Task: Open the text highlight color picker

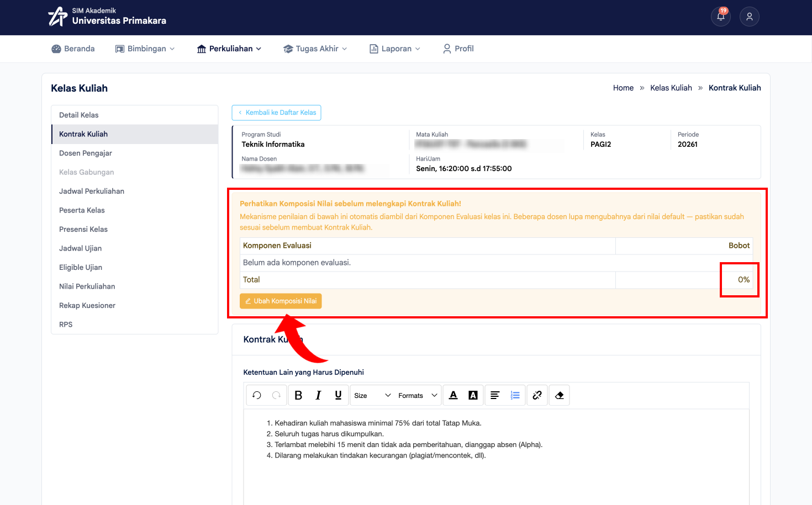Action: 473,395
